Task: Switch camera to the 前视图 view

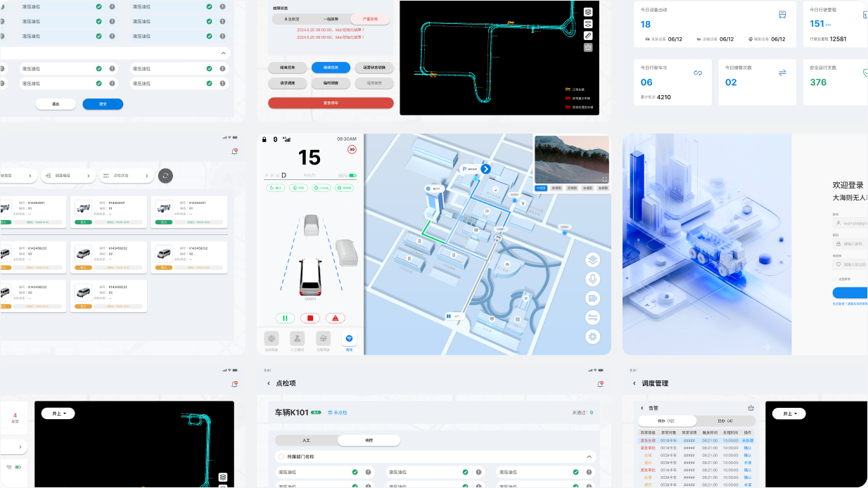Action: coord(556,188)
